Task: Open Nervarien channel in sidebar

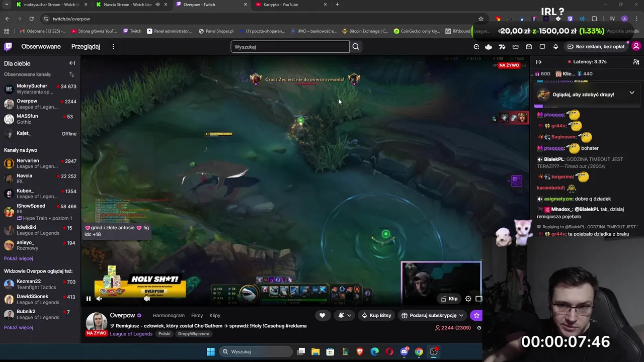Action: [x=40, y=163]
